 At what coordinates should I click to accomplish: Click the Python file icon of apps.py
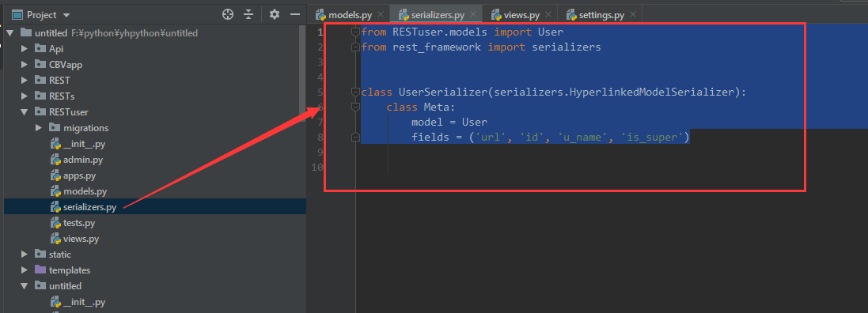[x=55, y=175]
